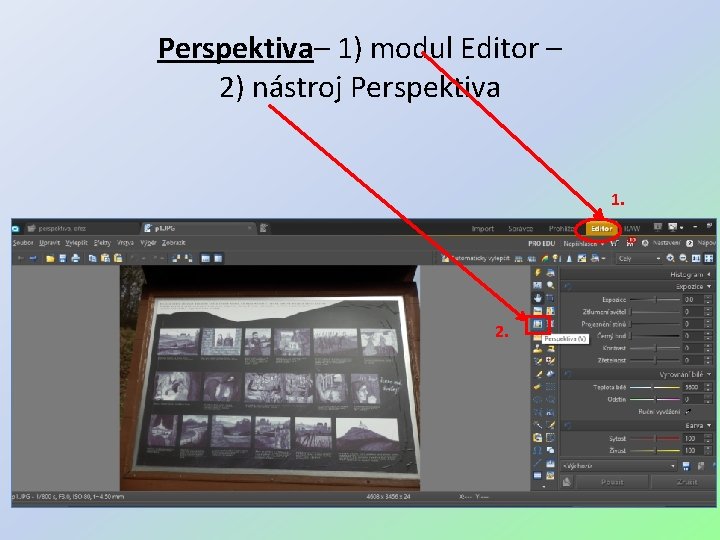Click the Teplota bílé value field
720x540 pixels.
coord(692,387)
